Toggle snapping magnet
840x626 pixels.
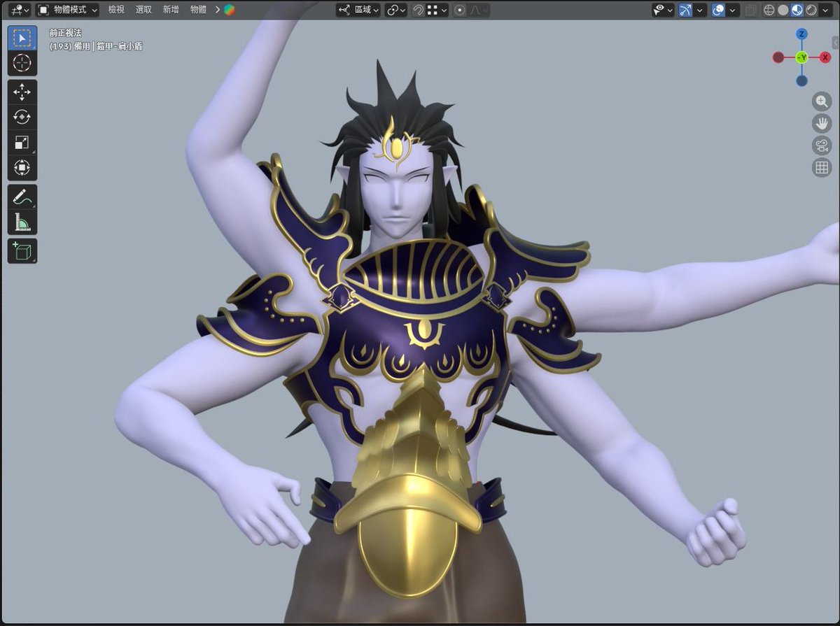click(x=417, y=10)
